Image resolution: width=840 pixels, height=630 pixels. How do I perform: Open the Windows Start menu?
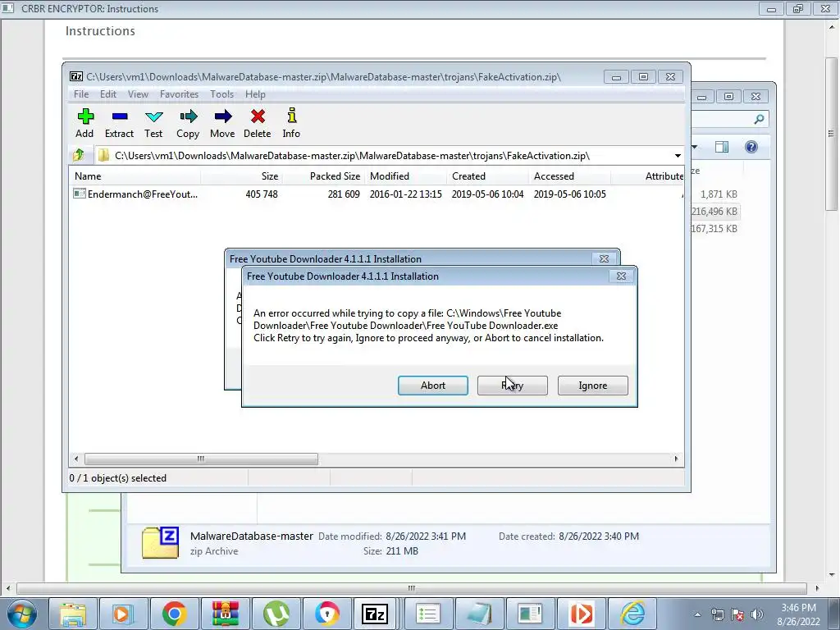pos(22,614)
